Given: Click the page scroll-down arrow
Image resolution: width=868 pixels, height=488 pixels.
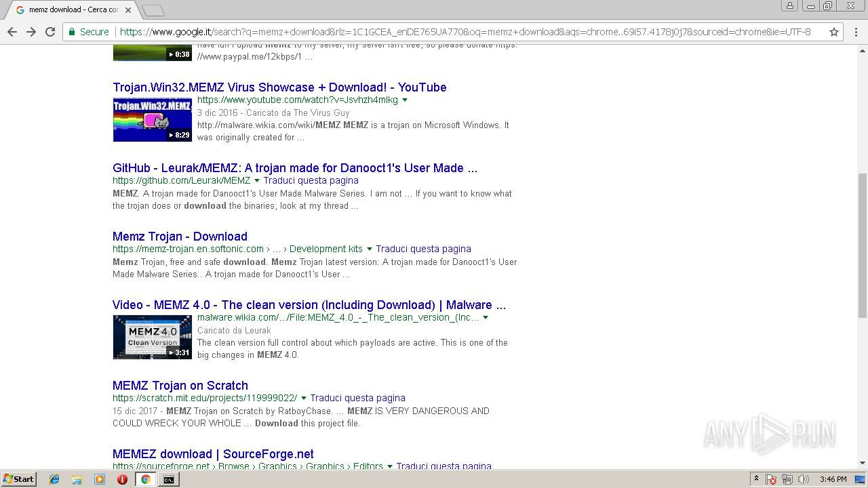Looking at the screenshot, I should (x=863, y=463).
